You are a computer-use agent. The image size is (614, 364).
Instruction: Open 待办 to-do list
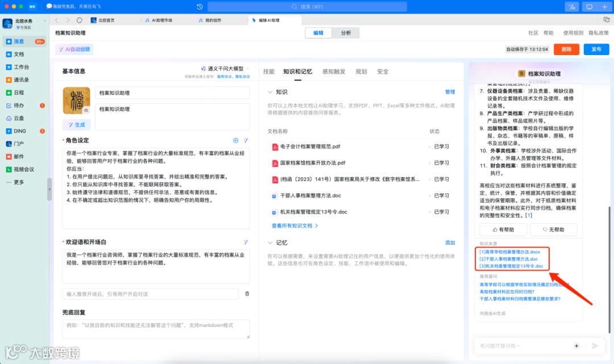16,106
